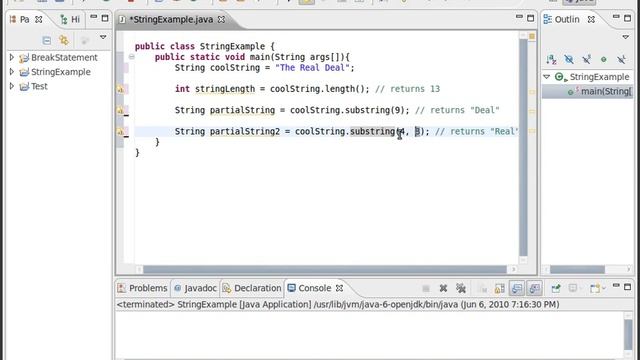Viewport: 640px width, 360px height.
Task: Open the Open Console dropdown arrow
Action: (x=604, y=289)
